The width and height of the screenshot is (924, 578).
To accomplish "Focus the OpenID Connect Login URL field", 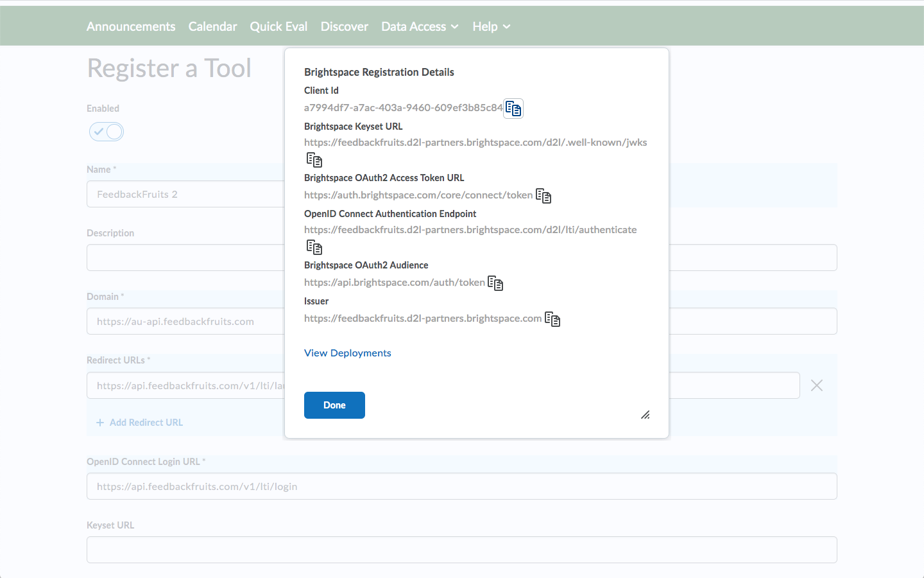I will (x=462, y=486).
